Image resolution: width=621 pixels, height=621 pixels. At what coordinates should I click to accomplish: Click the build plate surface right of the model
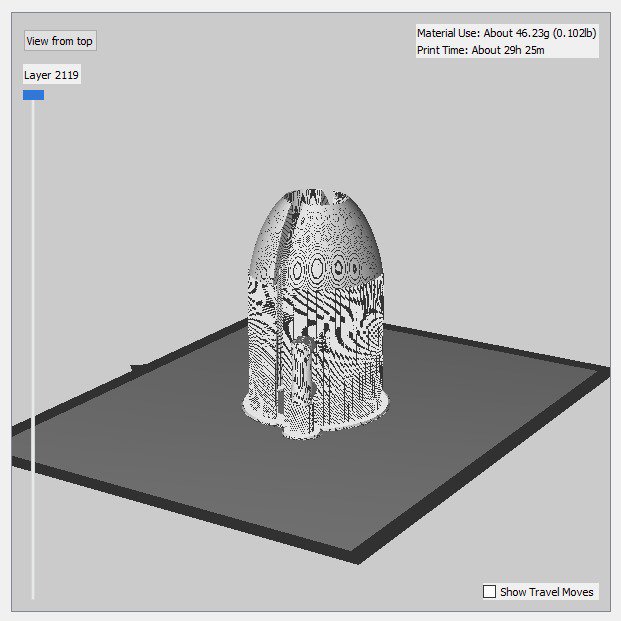tap(480, 420)
